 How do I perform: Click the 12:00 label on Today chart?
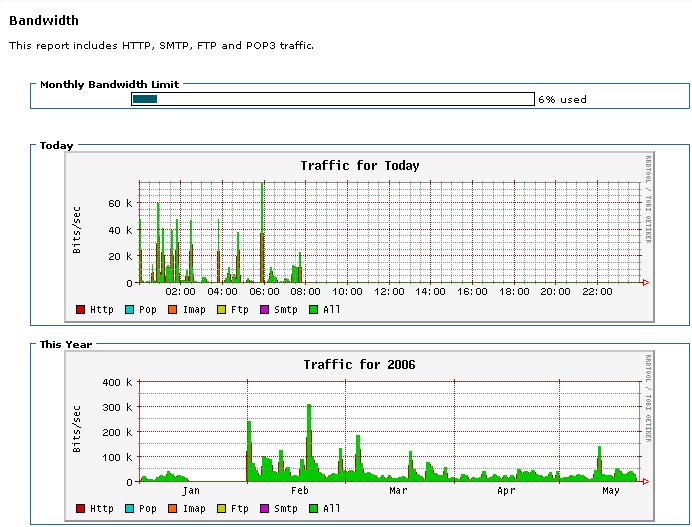pos(389,292)
